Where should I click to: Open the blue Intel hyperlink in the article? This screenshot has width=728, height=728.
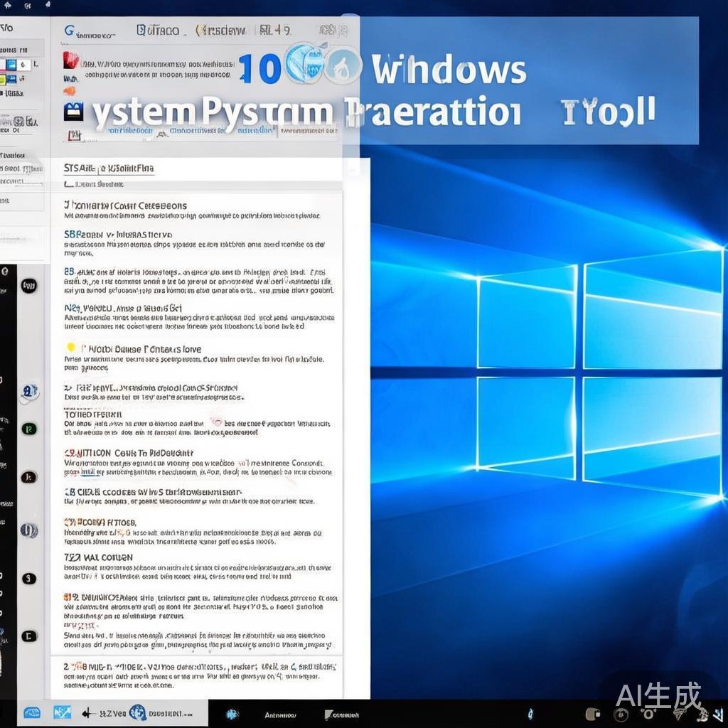[x=90, y=471]
